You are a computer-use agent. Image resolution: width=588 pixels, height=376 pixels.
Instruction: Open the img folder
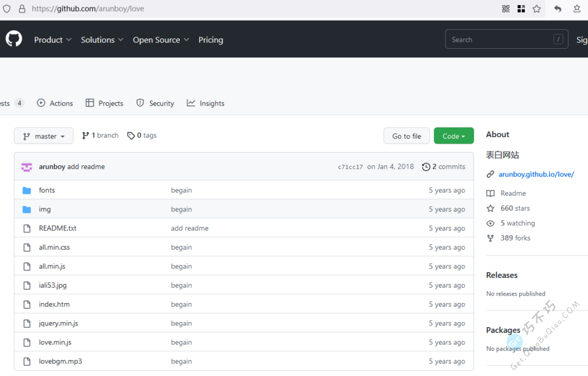click(x=45, y=210)
